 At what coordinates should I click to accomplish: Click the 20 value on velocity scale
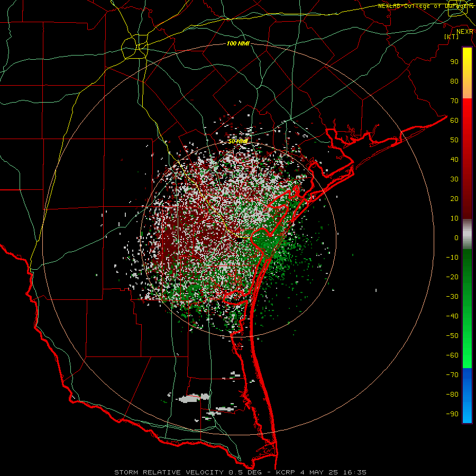[454, 199]
